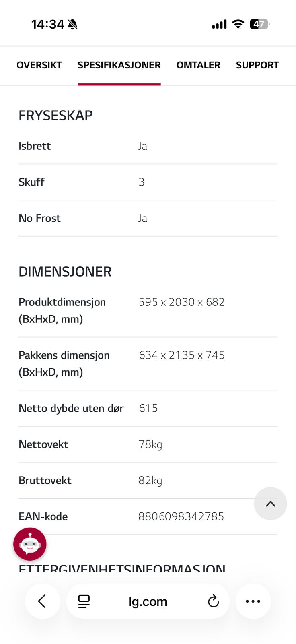
Task: Tap the status bar clock showing 14:34
Action: coord(47,25)
